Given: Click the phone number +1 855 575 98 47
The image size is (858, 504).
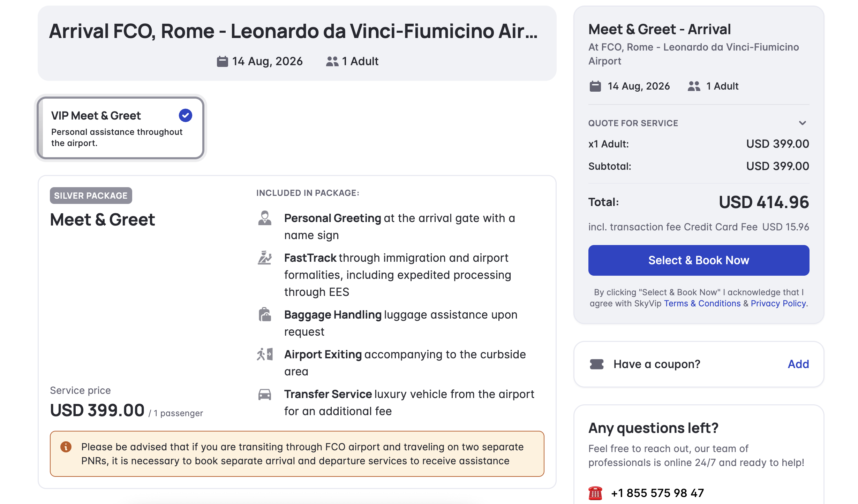Looking at the screenshot, I should [x=657, y=493].
